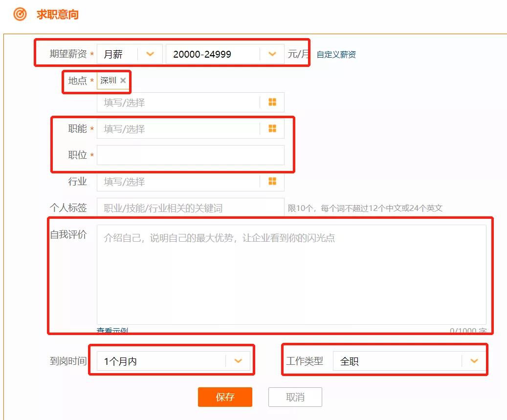
Task: Open the 20000-24999 salary range dropdown
Action: 272,54
